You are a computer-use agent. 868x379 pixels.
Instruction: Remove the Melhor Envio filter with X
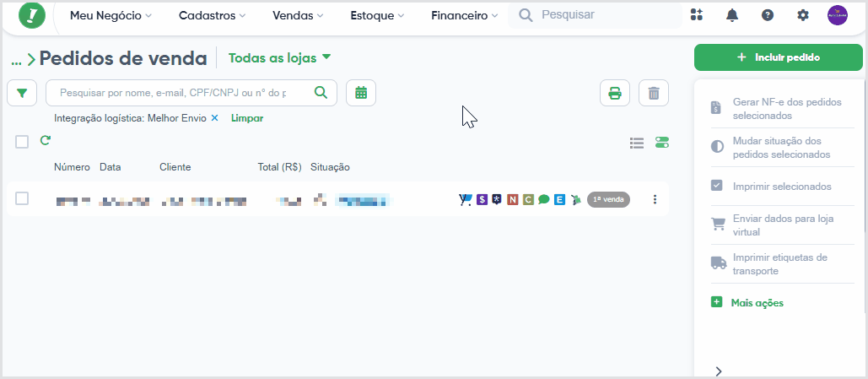[x=215, y=118]
